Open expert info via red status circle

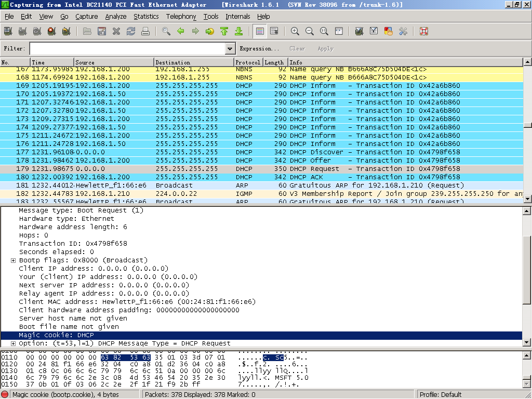pos(5,394)
